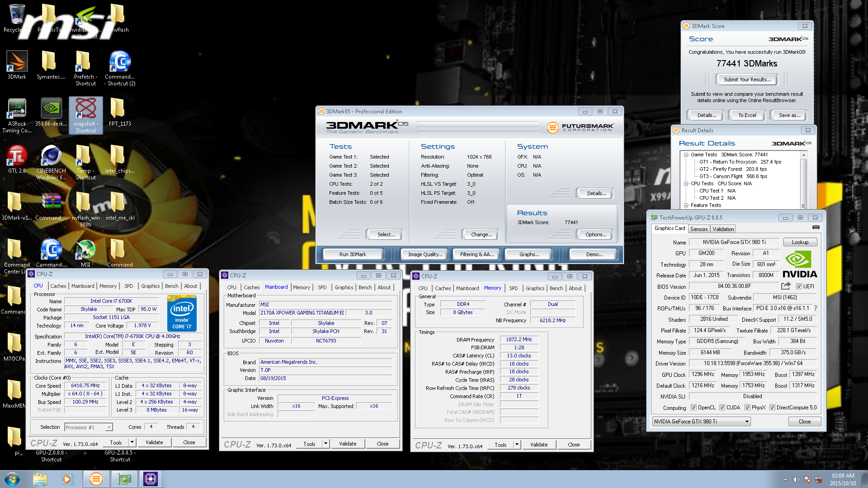This screenshot has width=868, height=488.
Task: Click Submit Your Results button
Action: point(747,80)
